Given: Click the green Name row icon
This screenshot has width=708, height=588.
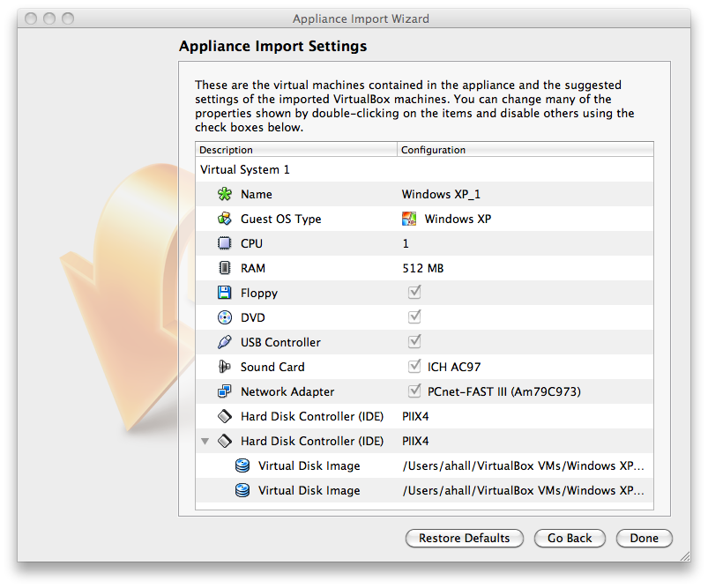Looking at the screenshot, I should 224,194.
